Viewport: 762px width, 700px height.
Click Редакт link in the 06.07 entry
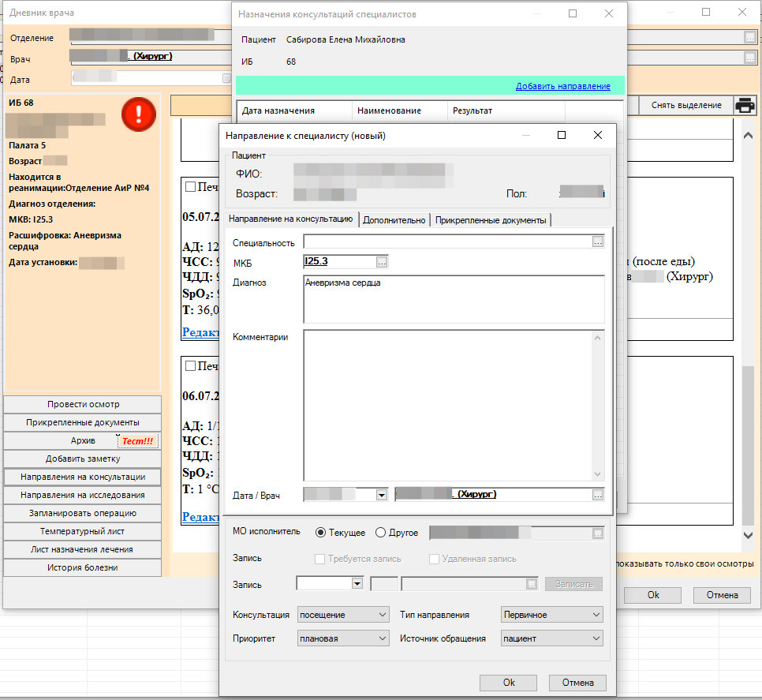(x=200, y=517)
